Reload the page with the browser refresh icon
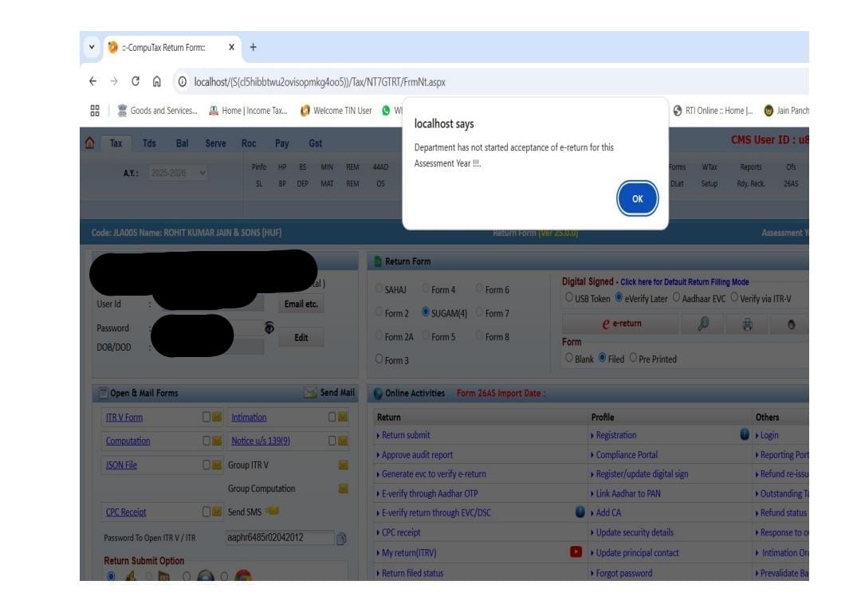The width and height of the screenshot is (861, 616). click(x=135, y=81)
